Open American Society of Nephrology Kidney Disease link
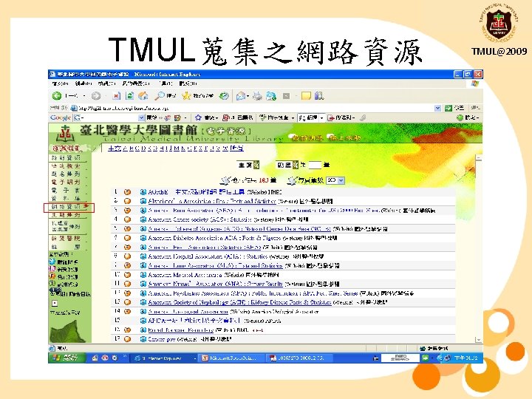The width and height of the screenshot is (532, 399). click(239, 302)
